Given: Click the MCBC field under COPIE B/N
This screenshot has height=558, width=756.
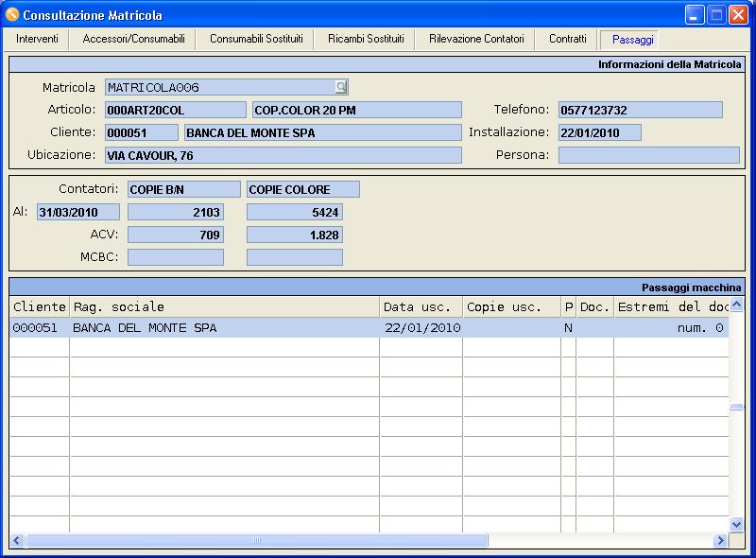Looking at the screenshot, I should (x=176, y=257).
